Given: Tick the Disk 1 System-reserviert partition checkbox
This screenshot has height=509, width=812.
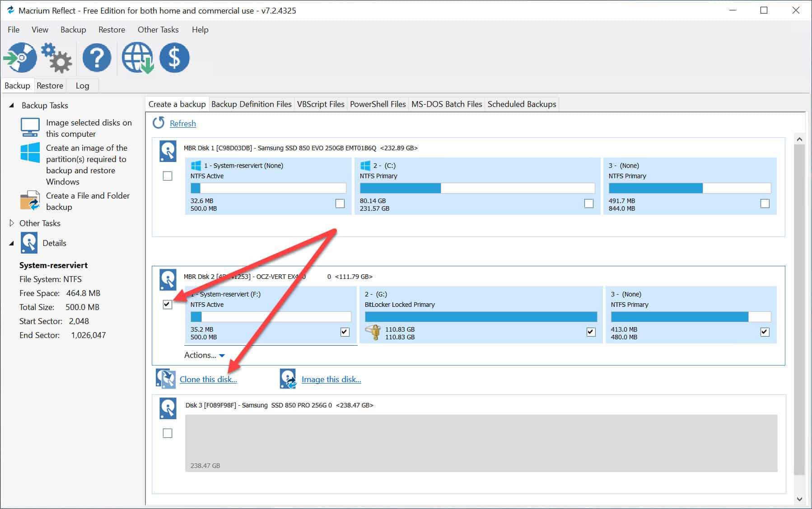Looking at the screenshot, I should tap(340, 204).
